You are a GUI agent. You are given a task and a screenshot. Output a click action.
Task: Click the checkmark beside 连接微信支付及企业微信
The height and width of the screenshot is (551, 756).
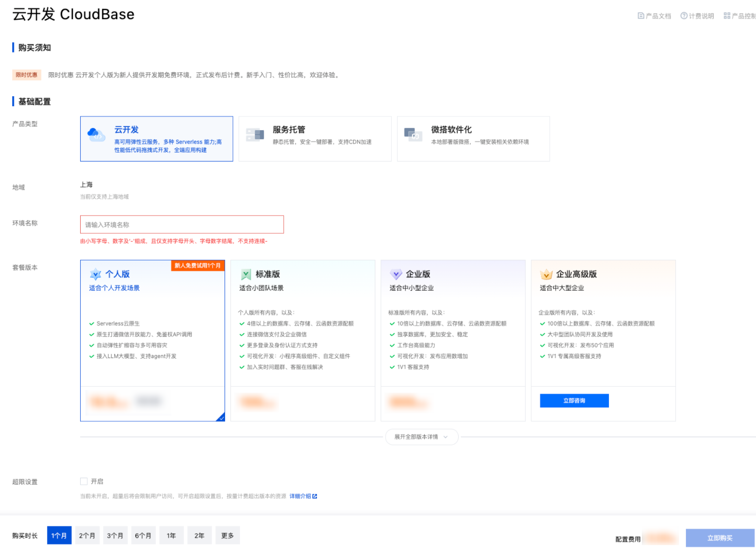(x=242, y=335)
